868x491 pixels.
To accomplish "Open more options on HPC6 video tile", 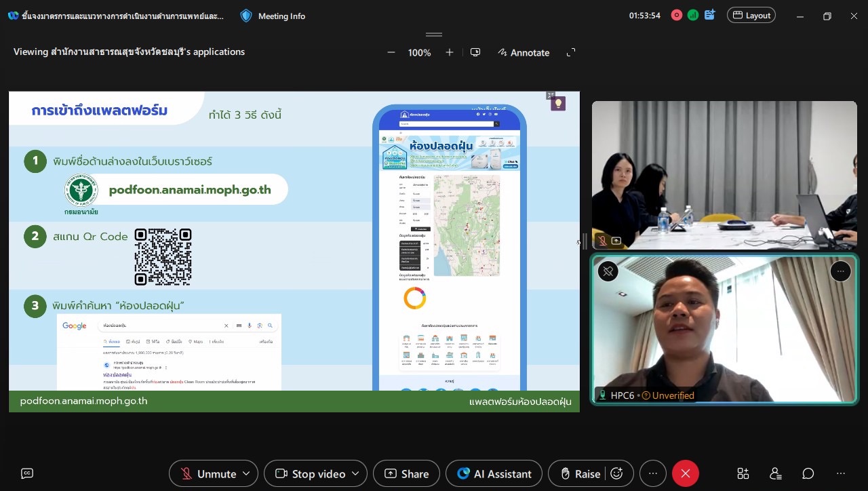I will [840, 271].
